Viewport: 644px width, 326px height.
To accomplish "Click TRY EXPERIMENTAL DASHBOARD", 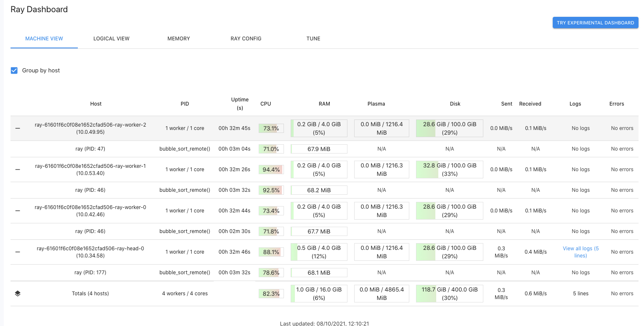I will [595, 22].
